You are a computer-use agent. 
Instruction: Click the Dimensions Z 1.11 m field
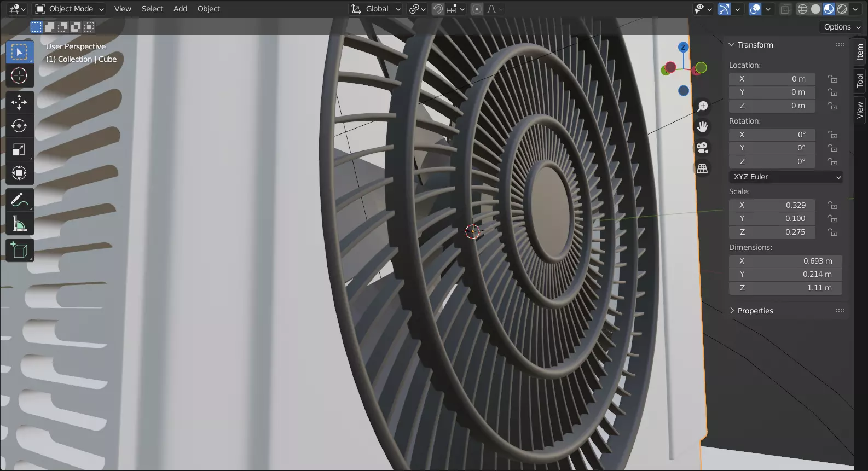[x=785, y=288]
